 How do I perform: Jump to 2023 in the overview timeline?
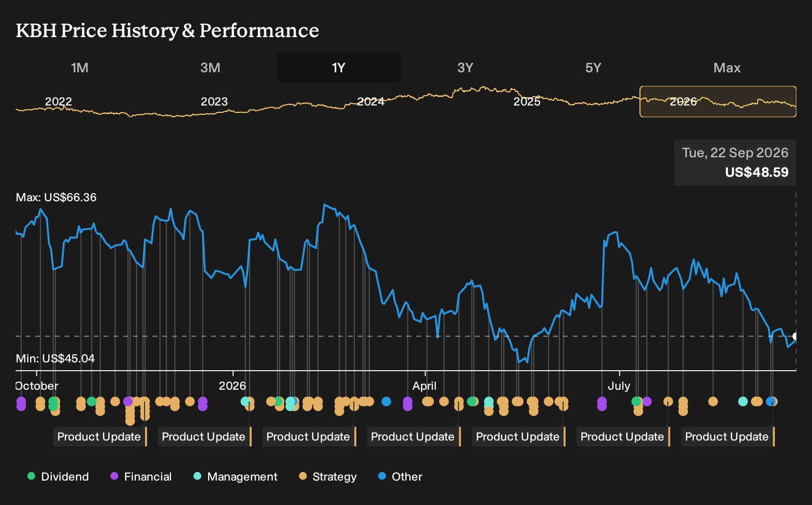point(214,102)
